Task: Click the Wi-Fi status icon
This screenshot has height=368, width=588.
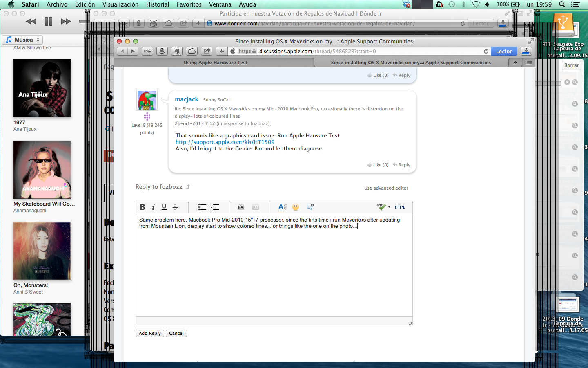Action: coord(476,4)
